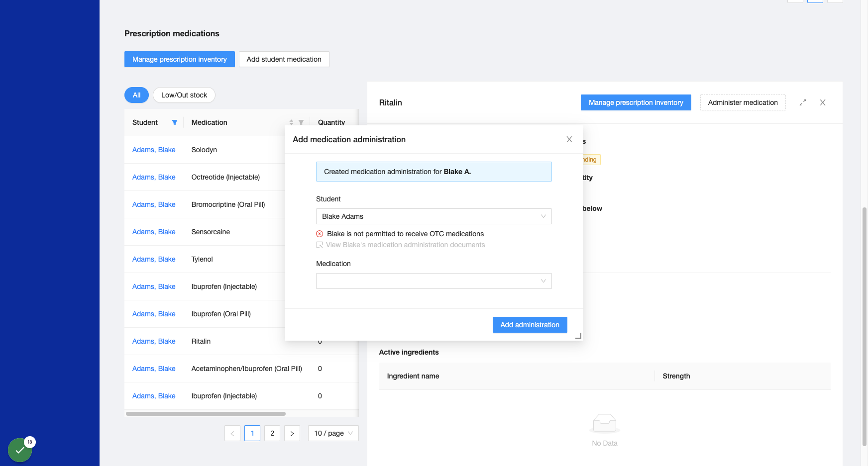Click the modal resize handle corner

[x=578, y=336]
